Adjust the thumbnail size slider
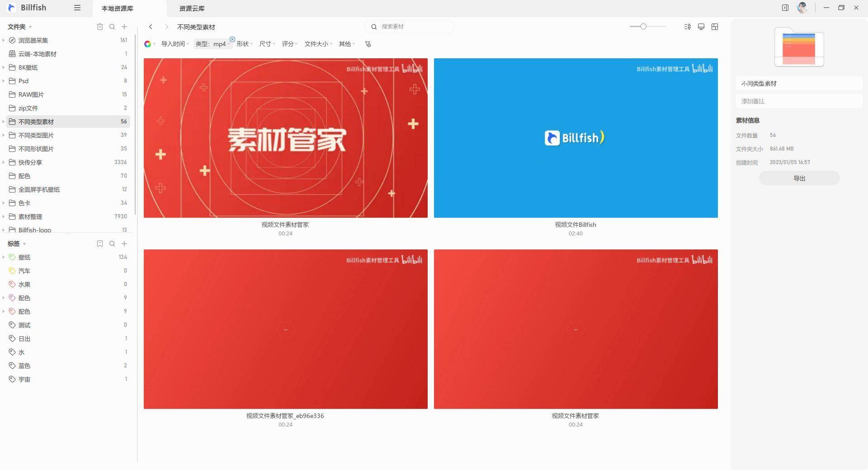 click(643, 27)
